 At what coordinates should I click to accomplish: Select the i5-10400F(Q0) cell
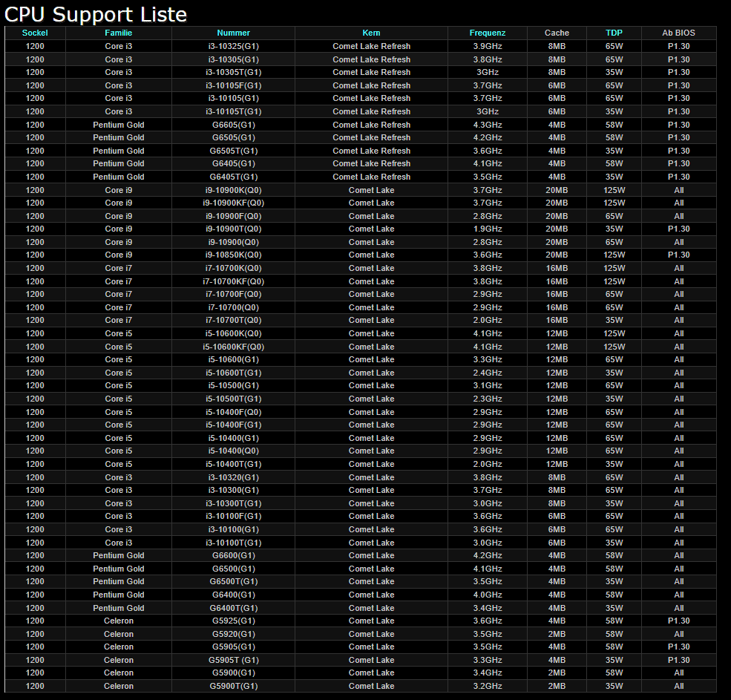pyautogui.click(x=233, y=412)
